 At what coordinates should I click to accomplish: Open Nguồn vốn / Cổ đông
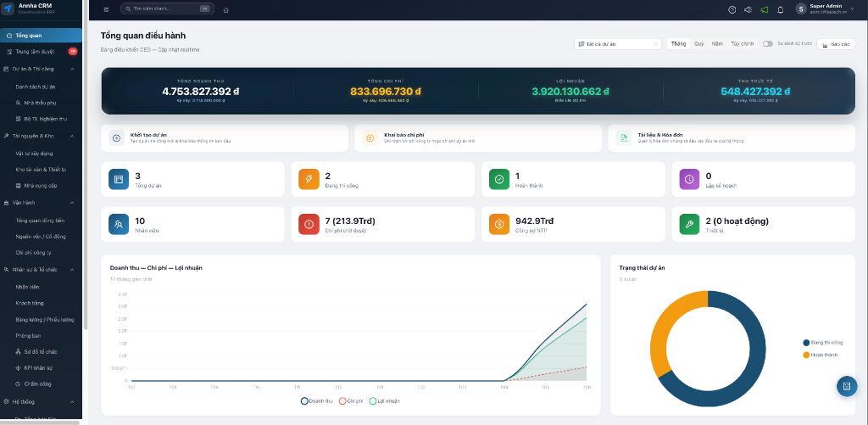(x=41, y=237)
